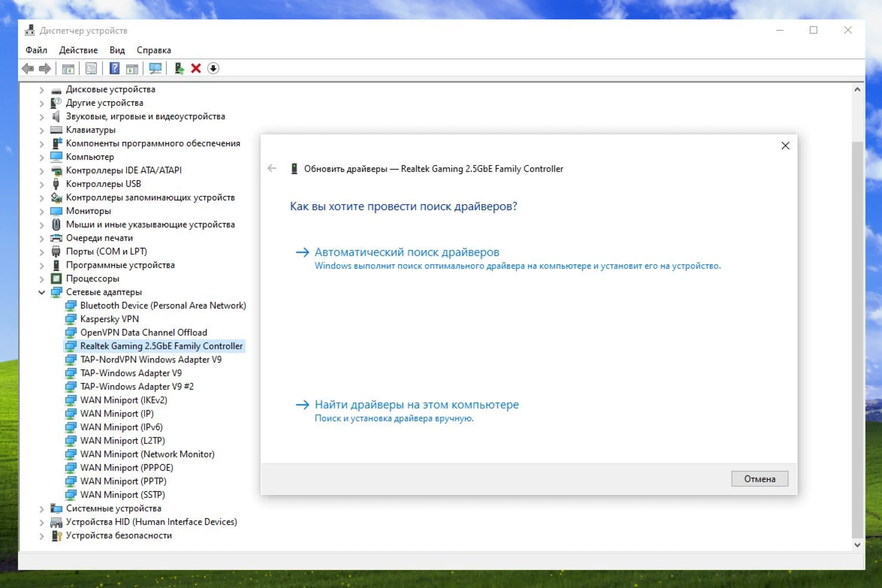This screenshot has width=882, height=588.
Task: Click the back arrow in driver dialog
Action: (x=272, y=168)
